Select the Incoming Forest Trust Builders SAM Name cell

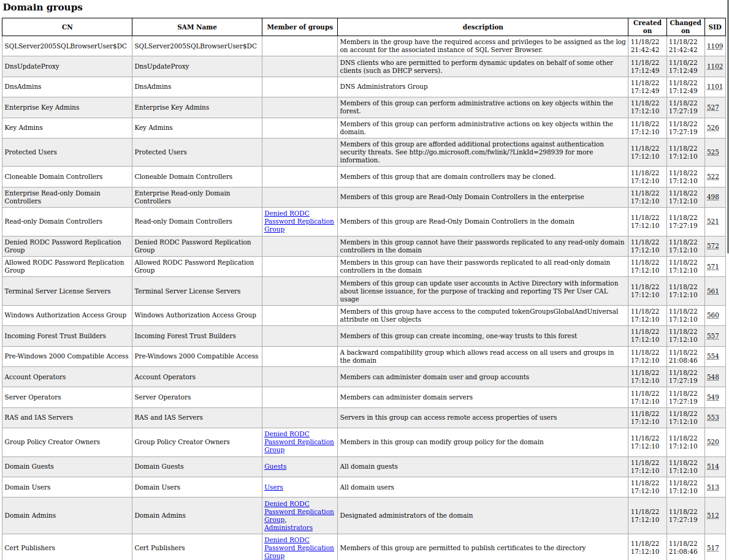coord(197,336)
